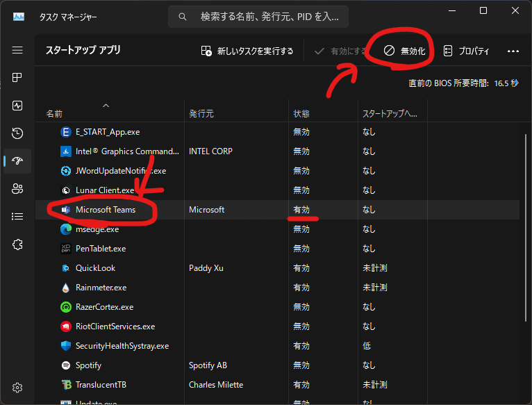Open the Performance page icon
This screenshot has width=532, height=405.
[x=17, y=106]
